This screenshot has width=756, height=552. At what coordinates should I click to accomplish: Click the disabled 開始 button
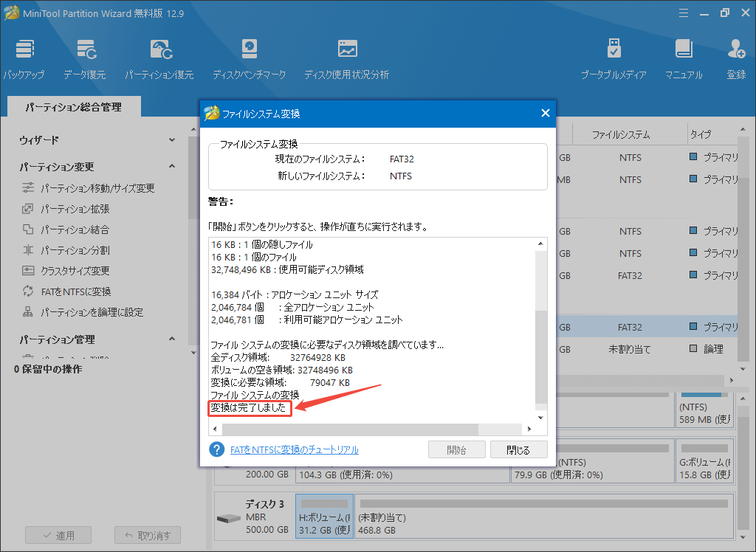tap(456, 450)
